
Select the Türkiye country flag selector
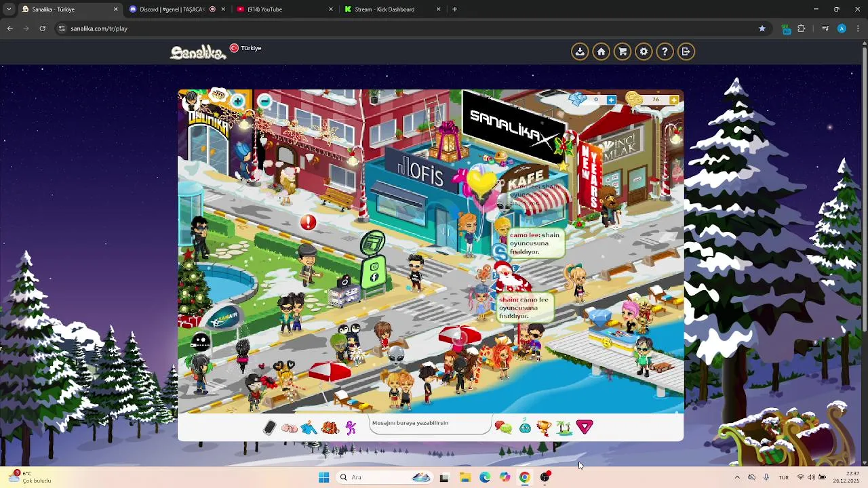[x=245, y=48]
